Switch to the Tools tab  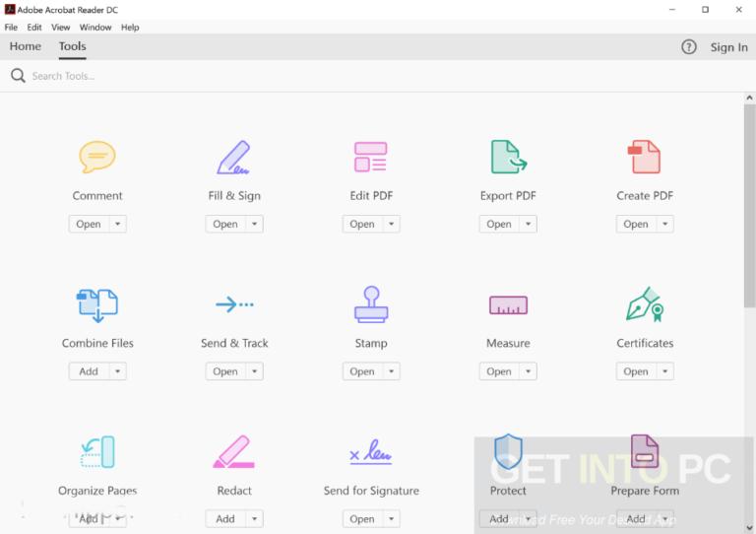point(72,46)
